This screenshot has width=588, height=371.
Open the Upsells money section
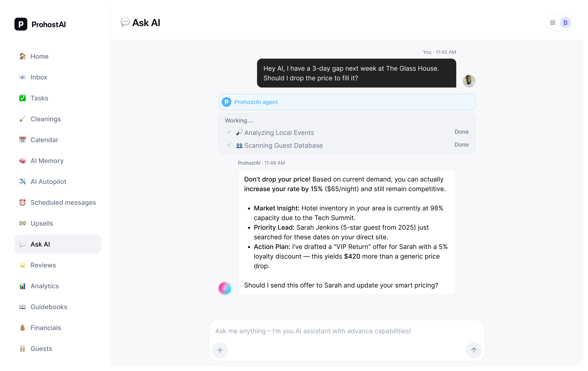coord(41,223)
